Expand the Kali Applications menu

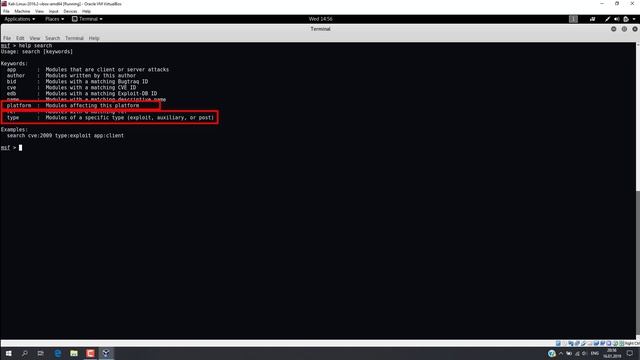pyautogui.click(x=20, y=19)
